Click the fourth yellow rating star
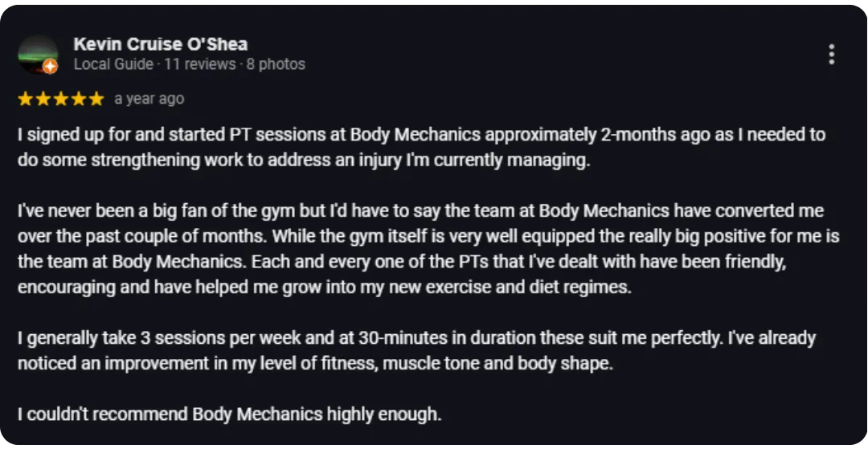Image resolution: width=868 pixels, height=449 pixels. click(79, 99)
